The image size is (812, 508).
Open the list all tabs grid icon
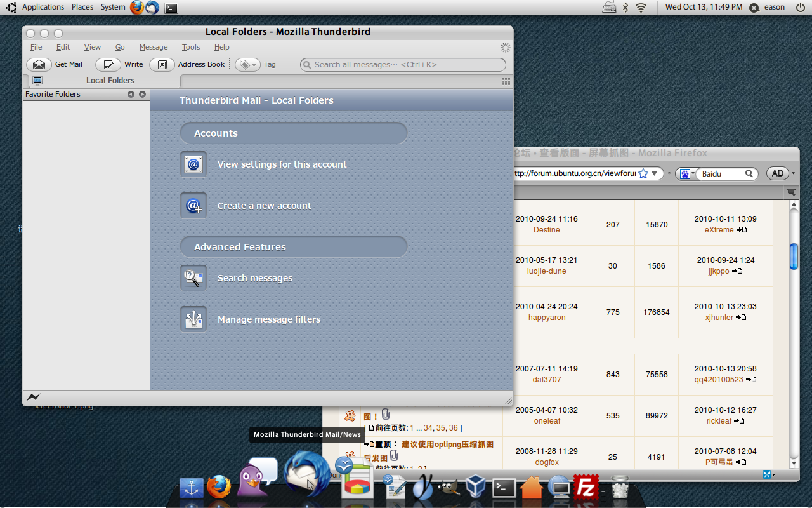point(506,81)
